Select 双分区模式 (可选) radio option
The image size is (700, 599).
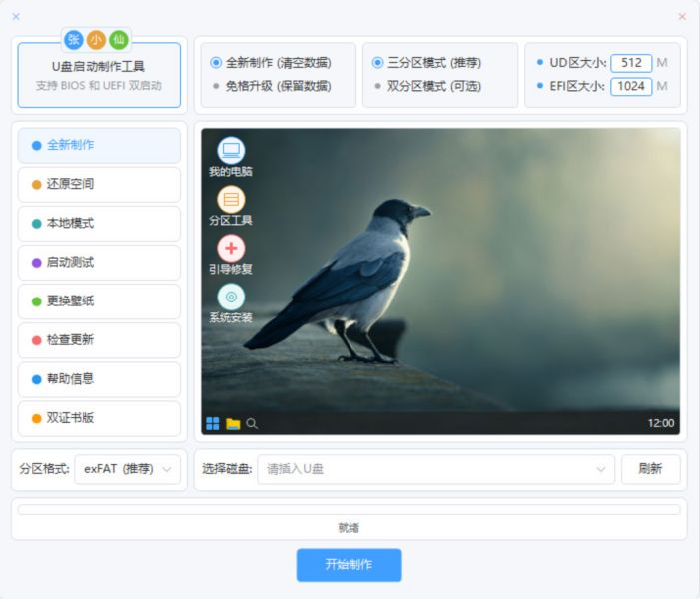[x=427, y=86]
